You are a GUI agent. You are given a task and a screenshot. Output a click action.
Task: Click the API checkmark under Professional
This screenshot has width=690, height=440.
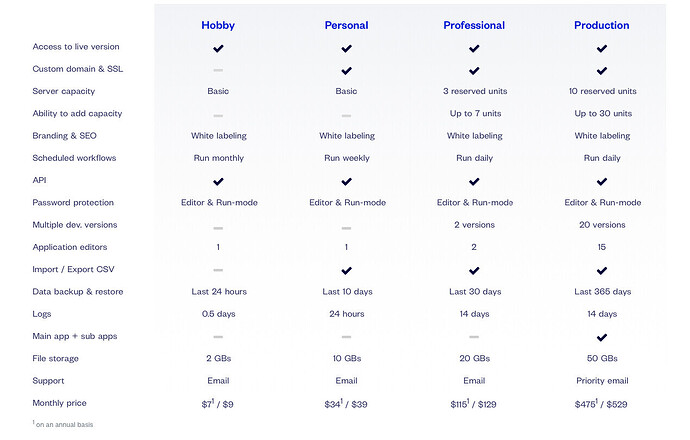pos(474,182)
